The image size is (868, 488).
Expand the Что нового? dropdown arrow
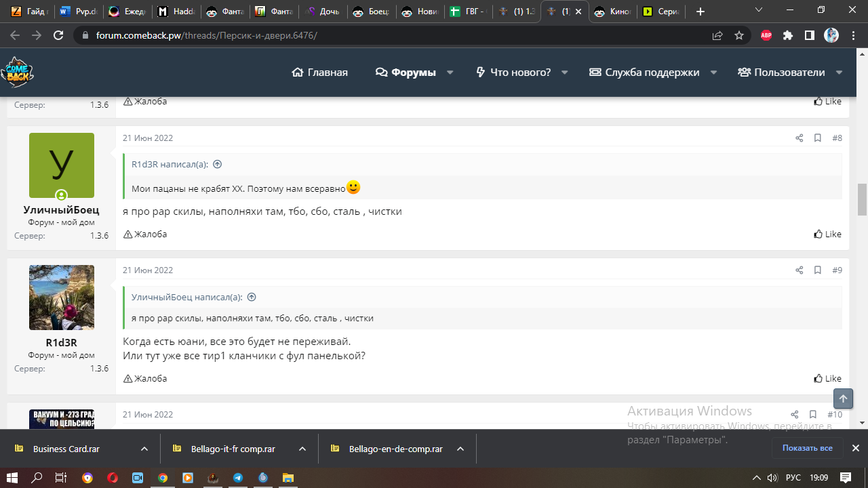coord(565,73)
